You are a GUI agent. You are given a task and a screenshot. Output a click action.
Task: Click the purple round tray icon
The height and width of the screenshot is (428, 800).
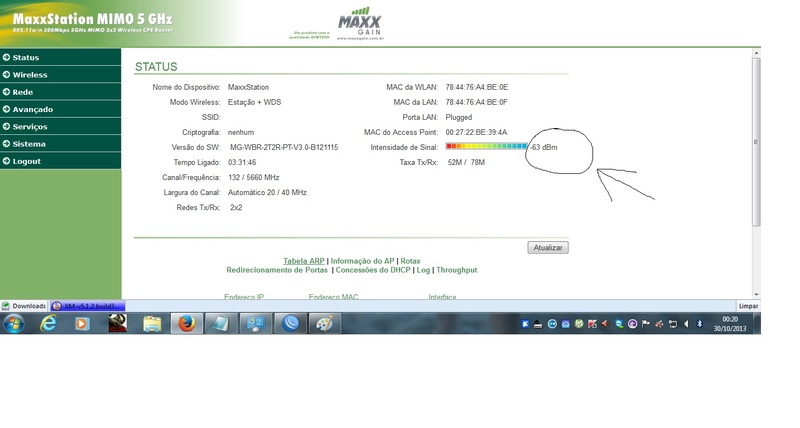[632, 324]
